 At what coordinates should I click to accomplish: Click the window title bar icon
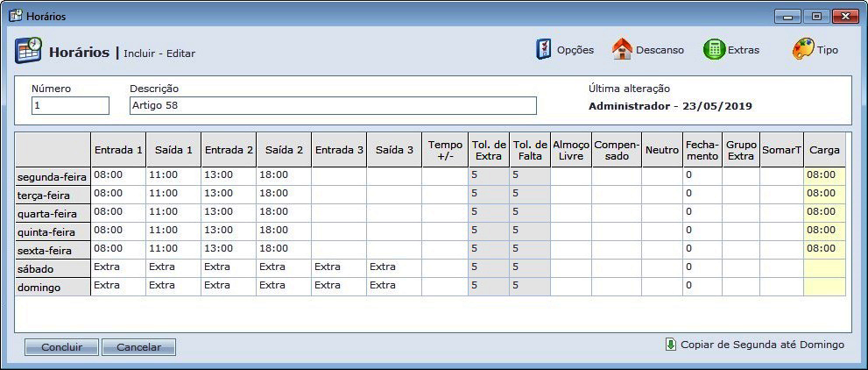click(15, 16)
